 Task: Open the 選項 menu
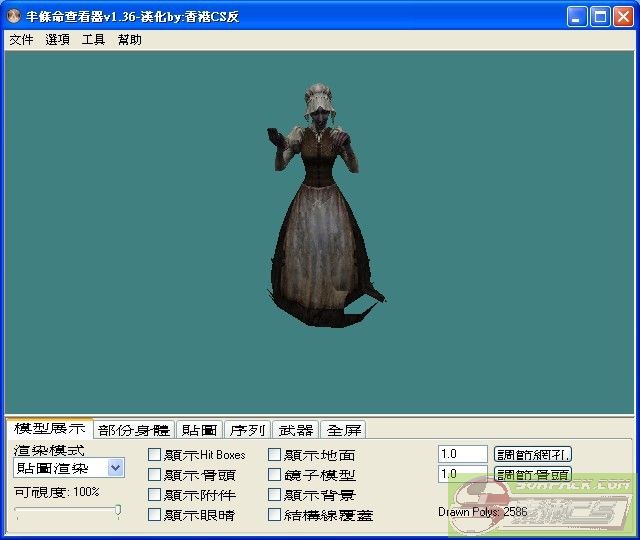point(57,40)
